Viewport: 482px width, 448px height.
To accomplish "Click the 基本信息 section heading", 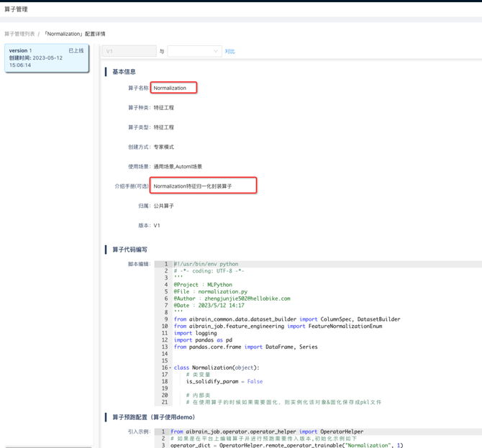I will pyautogui.click(x=124, y=72).
